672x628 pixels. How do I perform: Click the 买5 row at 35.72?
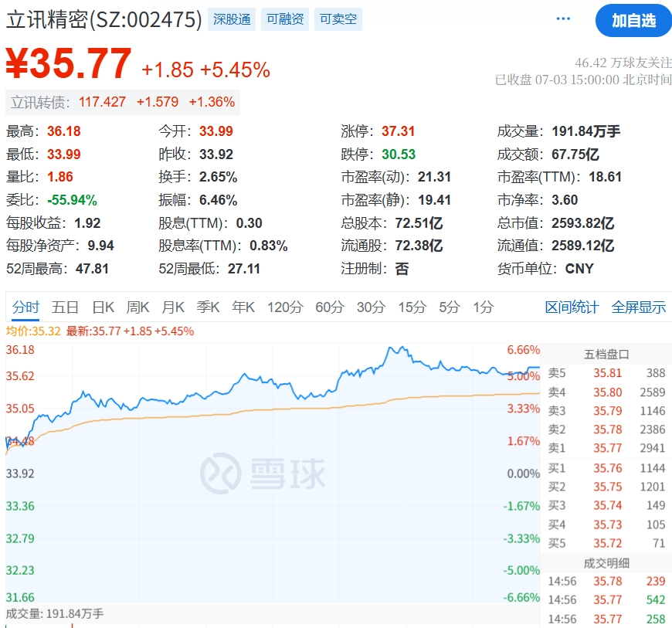pyautogui.click(x=606, y=544)
